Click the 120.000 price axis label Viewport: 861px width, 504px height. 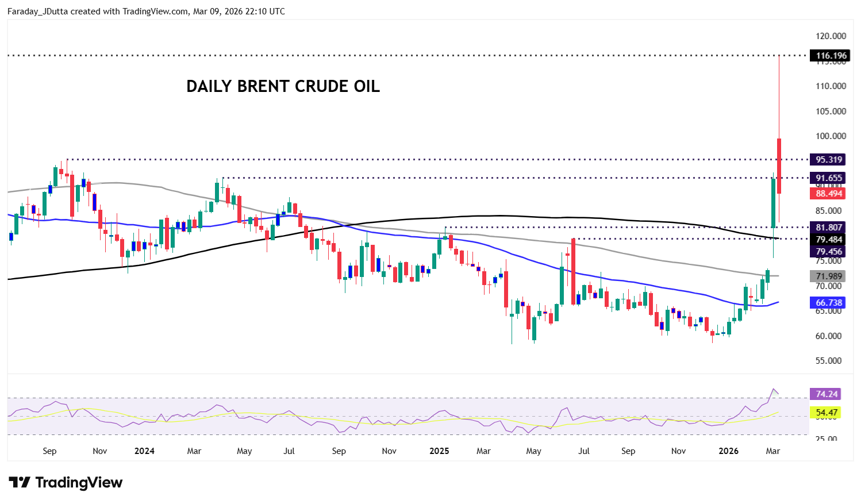pos(831,36)
